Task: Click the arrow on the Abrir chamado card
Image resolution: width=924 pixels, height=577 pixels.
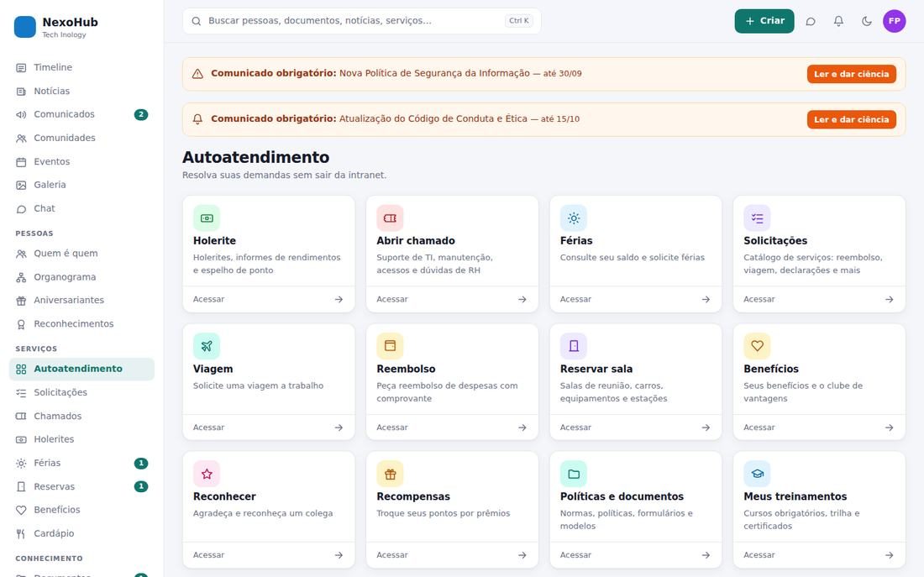Action: (522, 299)
